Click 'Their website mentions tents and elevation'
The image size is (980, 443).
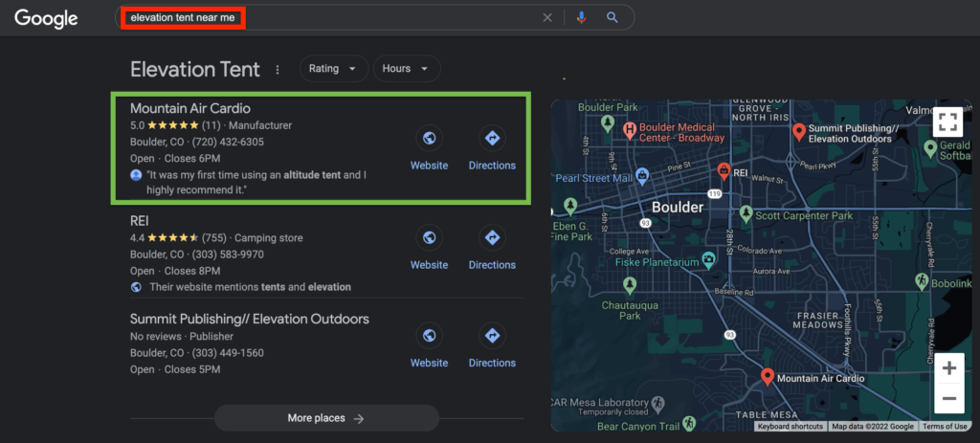point(250,287)
